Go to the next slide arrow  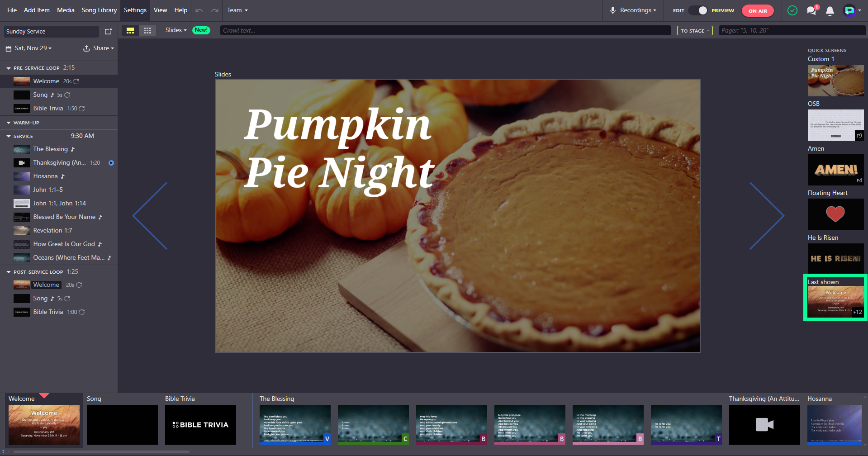[767, 216]
